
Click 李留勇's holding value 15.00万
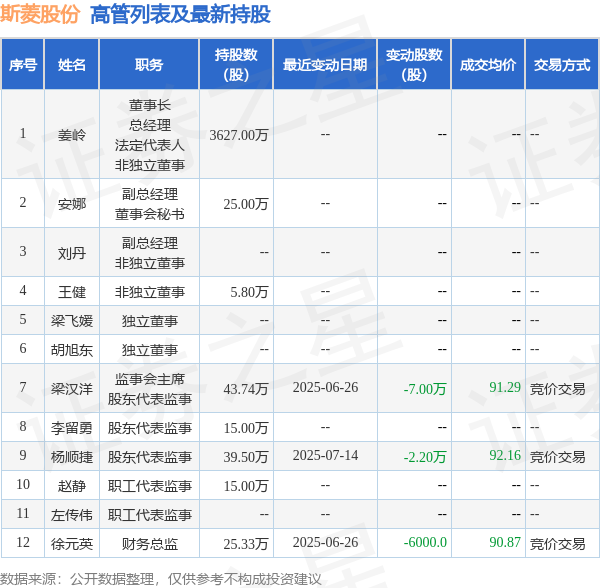(x=246, y=428)
